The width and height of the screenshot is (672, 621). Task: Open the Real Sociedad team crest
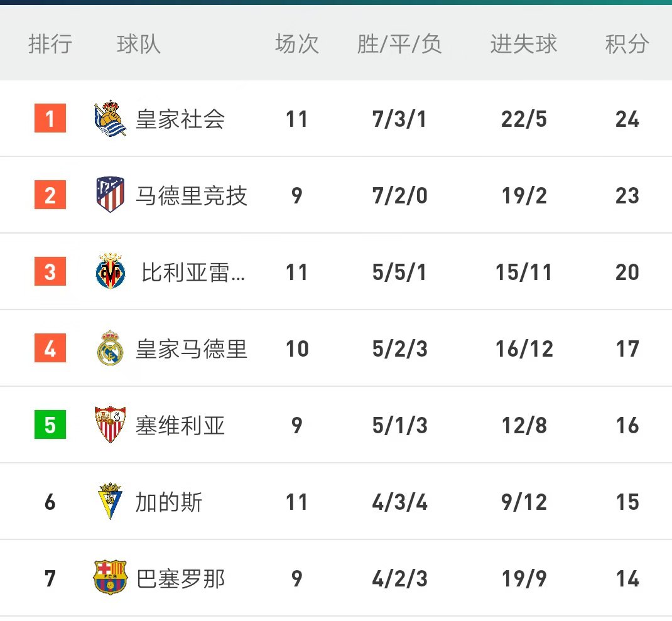(110, 118)
